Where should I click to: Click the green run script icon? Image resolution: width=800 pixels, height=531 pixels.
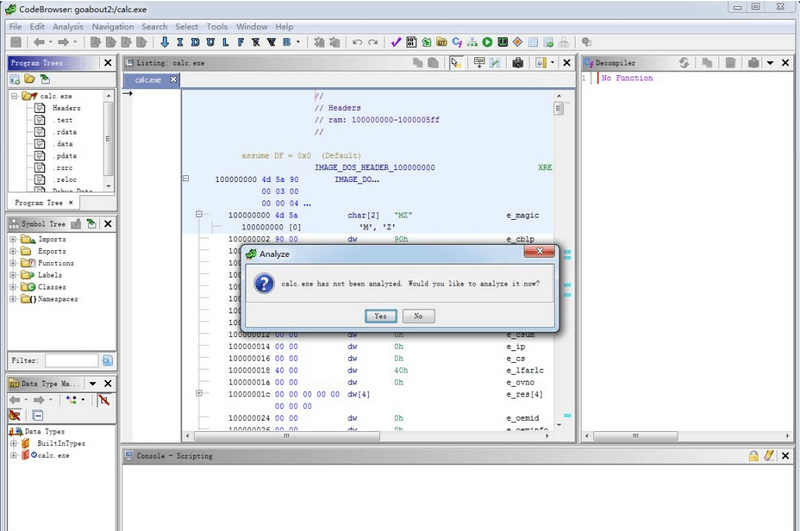click(487, 43)
